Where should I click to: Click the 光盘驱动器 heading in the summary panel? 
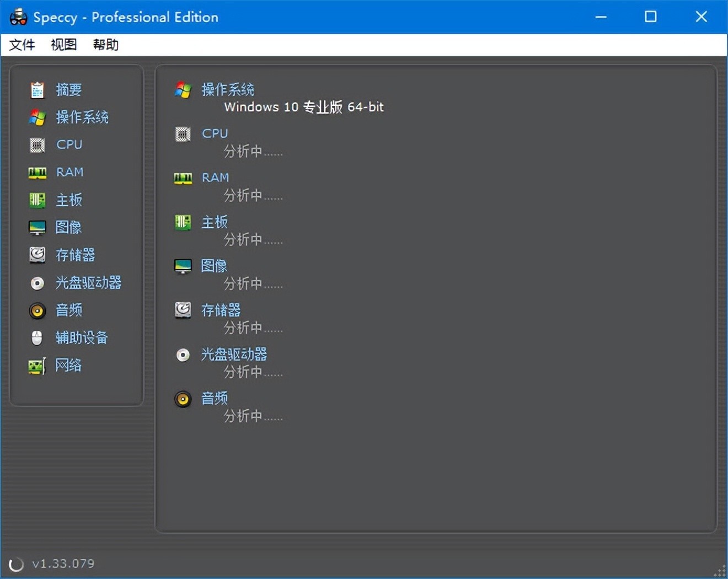pos(234,354)
